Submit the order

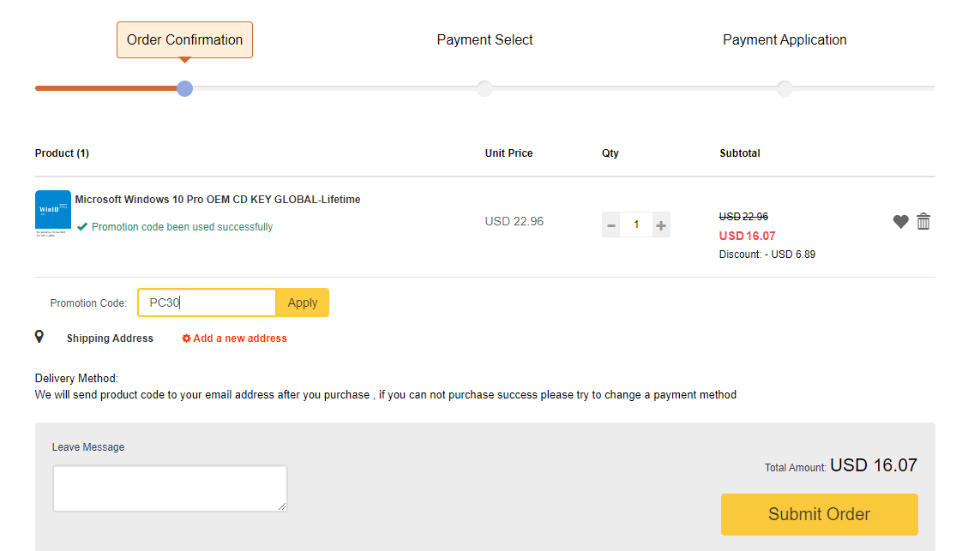tap(819, 514)
